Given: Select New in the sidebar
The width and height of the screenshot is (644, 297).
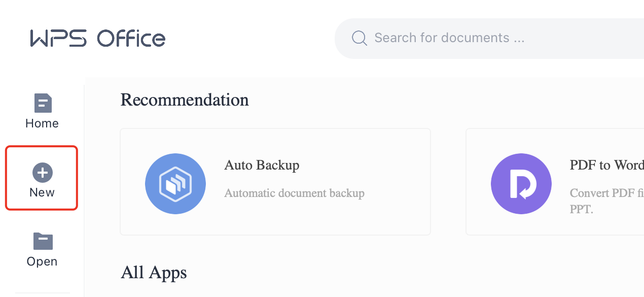Looking at the screenshot, I should click(42, 178).
